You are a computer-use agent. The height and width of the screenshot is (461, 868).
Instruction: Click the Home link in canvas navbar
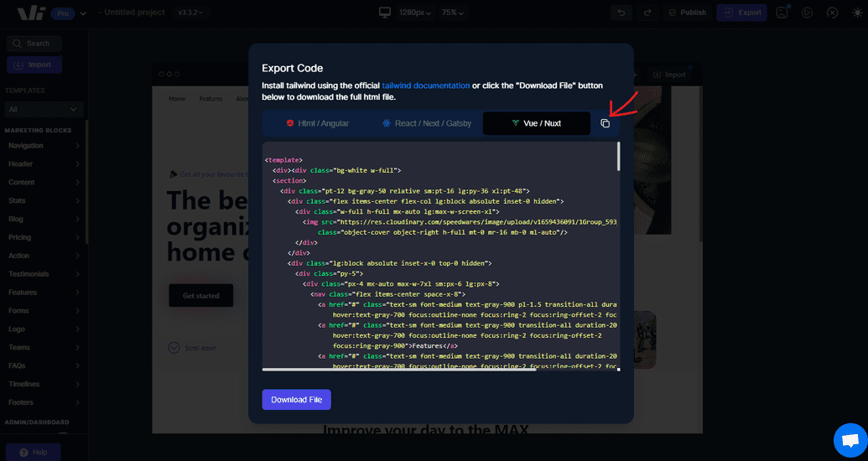177,99
